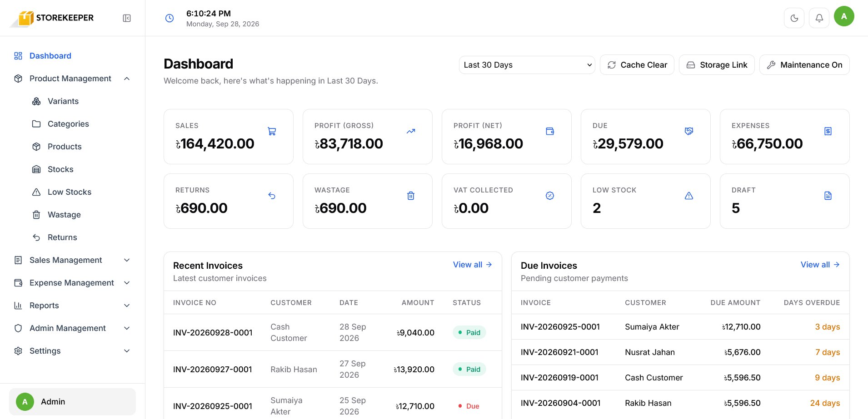Collapse the sidebar panel icon
Screen dimensions: 868x419
tap(127, 18)
